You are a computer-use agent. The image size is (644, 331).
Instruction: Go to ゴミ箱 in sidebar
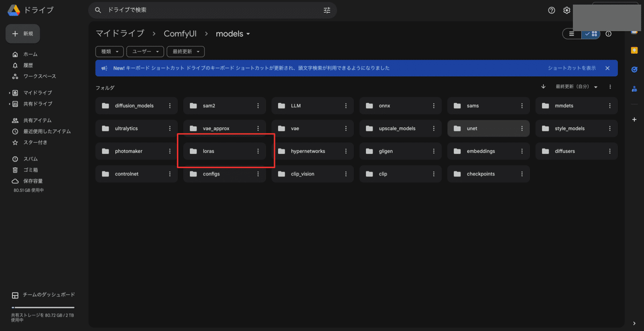click(x=30, y=170)
